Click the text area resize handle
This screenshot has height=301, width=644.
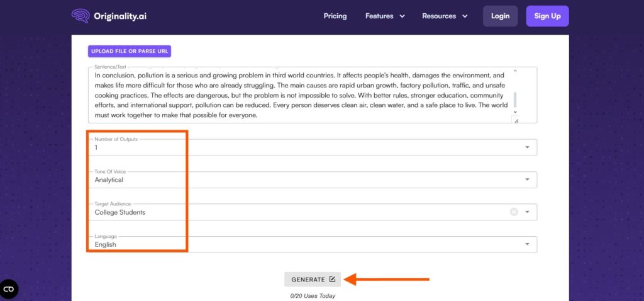pyautogui.click(x=516, y=120)
